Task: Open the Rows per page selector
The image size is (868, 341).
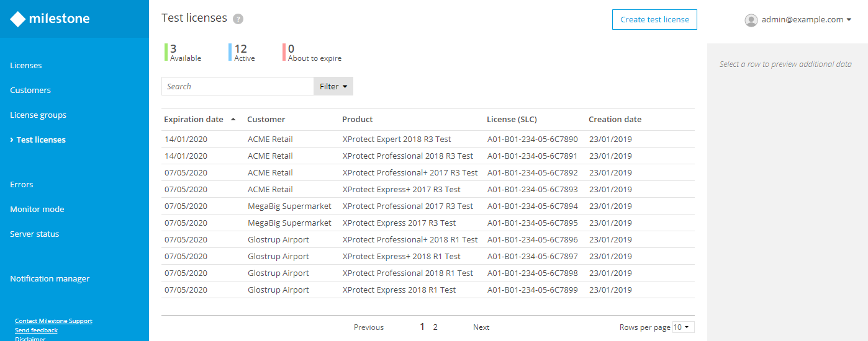Action: (x=683, y=327)
